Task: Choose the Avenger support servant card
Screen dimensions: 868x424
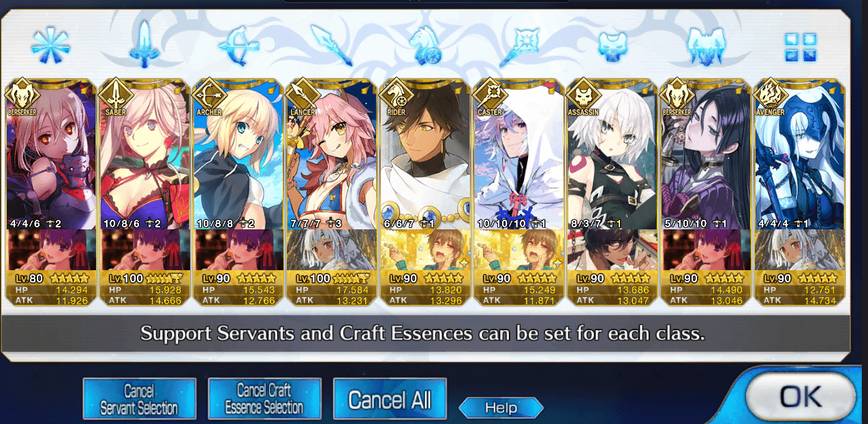Action: [x=799, y=155]
